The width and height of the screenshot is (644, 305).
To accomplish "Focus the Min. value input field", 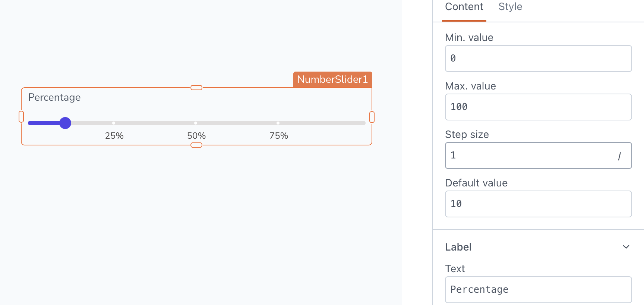I will click(x=538, y=59).
